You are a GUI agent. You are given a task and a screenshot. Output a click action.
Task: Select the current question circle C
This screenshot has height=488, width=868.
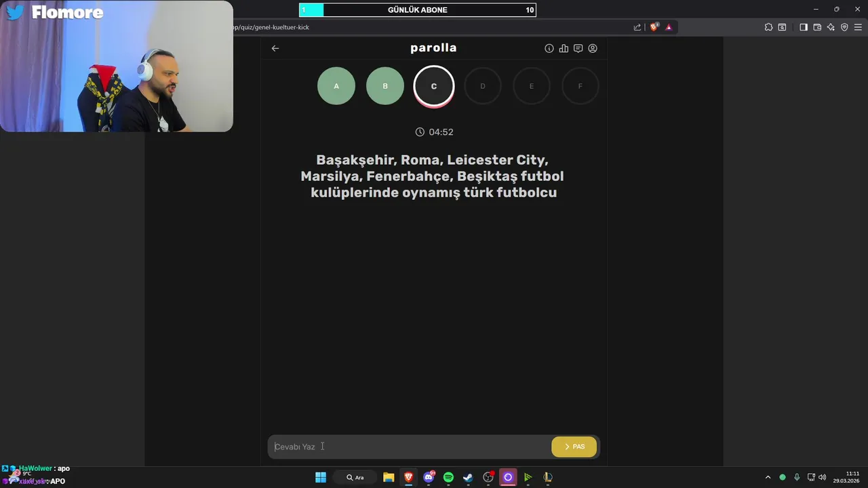point(434,86)
